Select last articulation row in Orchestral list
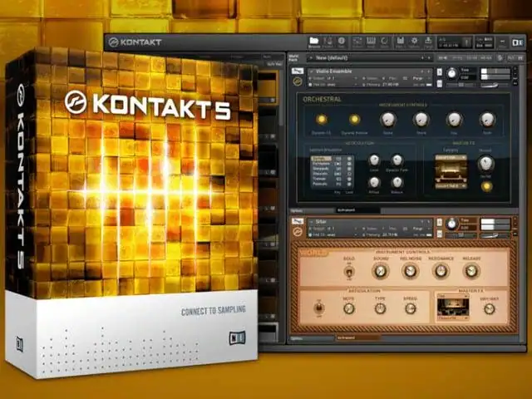Screen dimensions: 532x399 332,184
